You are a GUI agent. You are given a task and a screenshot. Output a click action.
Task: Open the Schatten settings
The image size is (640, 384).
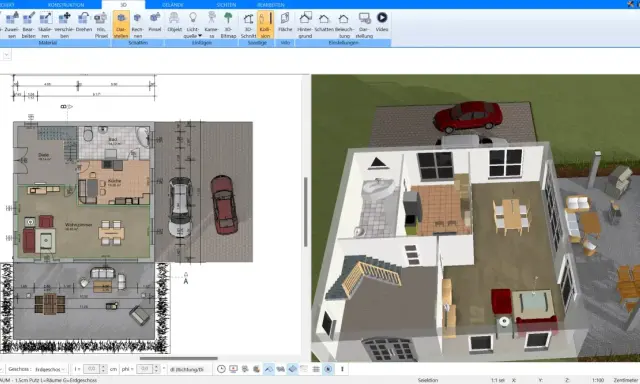324,22
